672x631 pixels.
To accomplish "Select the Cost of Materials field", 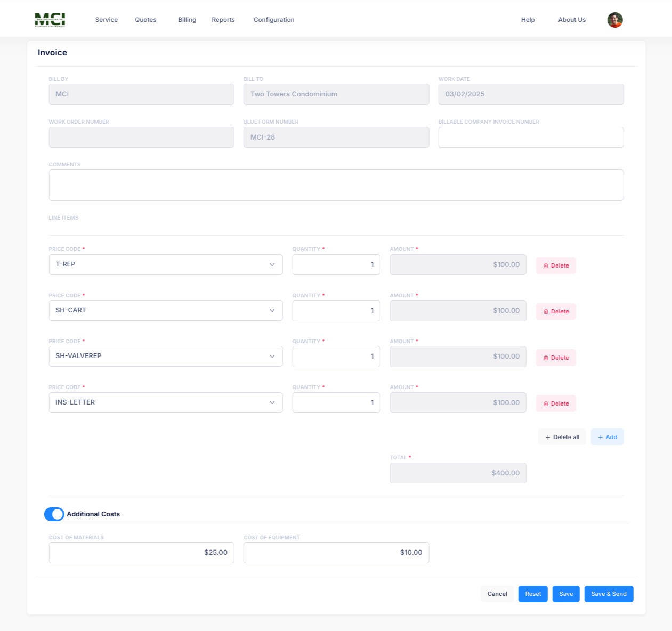I will (x=141, y=553).
